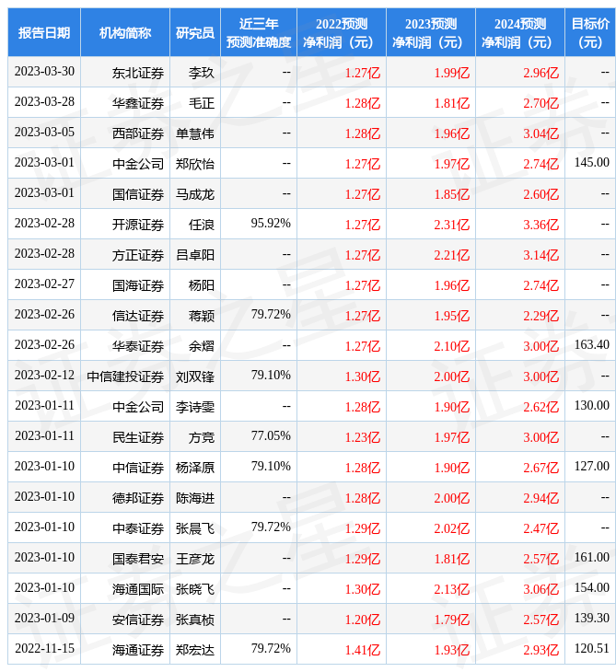
Task: Click researcher name 李玖
Action: click(202, 73)
